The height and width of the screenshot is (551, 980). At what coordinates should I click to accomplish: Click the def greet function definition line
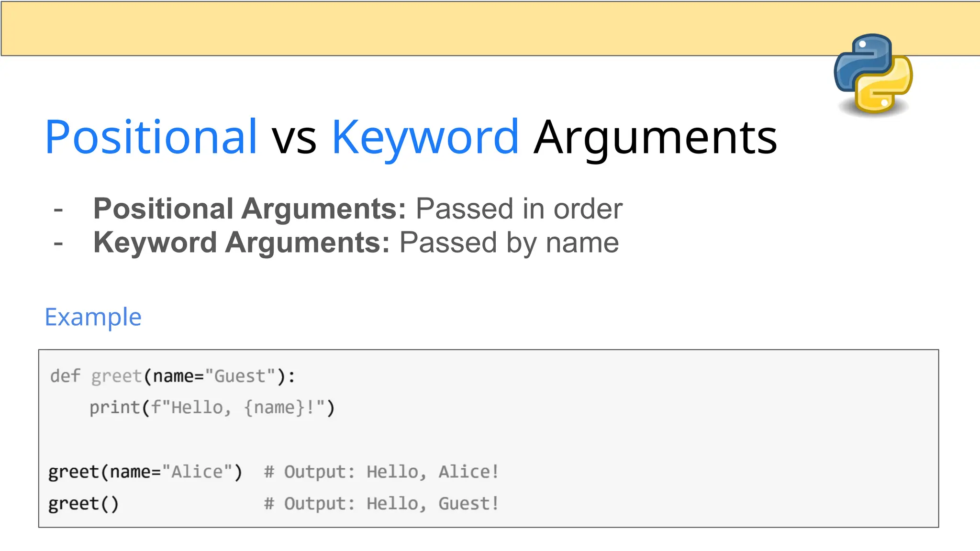(x=172, y=376)
